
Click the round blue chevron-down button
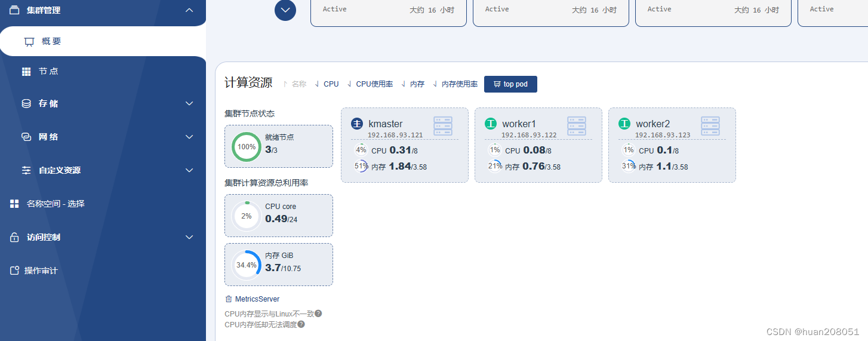point(285,10)
